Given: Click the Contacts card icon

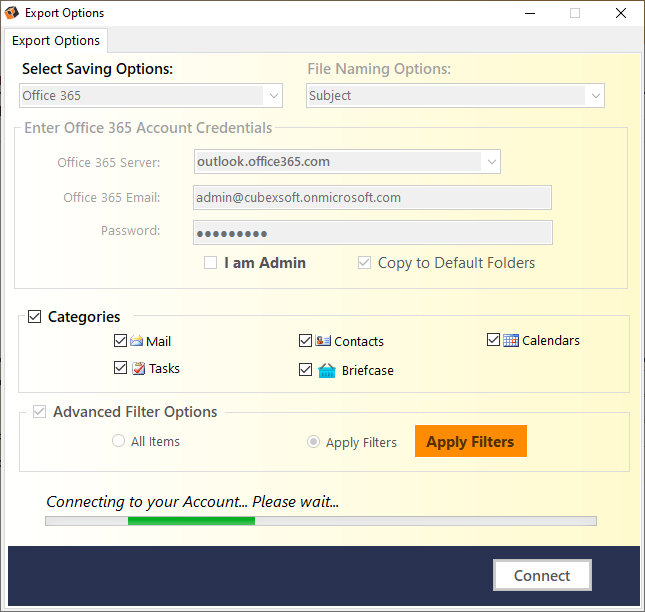Looking at the screenshot, I should 323,341.
